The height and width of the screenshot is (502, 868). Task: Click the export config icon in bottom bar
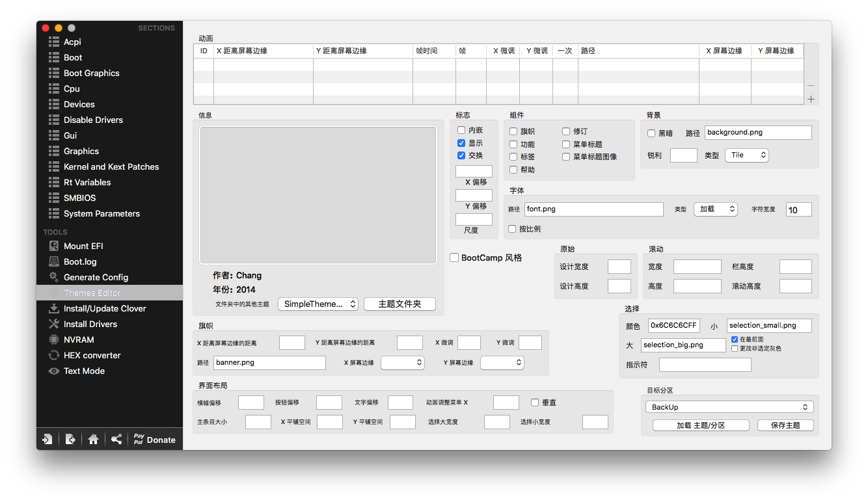click(70, 440)
